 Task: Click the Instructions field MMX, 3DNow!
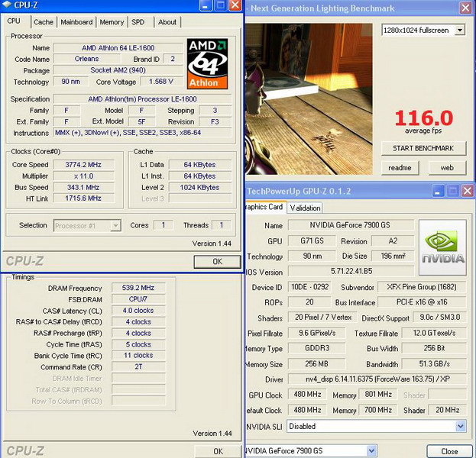pos(142,133)
